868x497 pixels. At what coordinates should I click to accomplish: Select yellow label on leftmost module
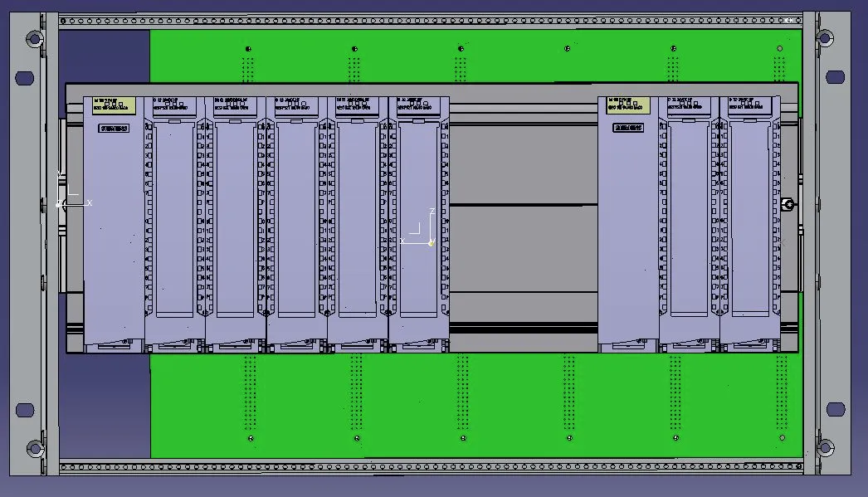[115, 105]
